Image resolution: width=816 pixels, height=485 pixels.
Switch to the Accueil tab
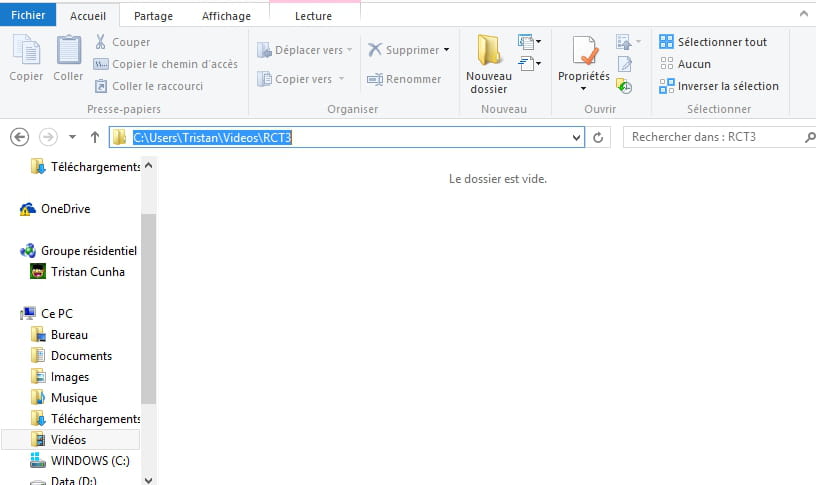pos(87,16)
